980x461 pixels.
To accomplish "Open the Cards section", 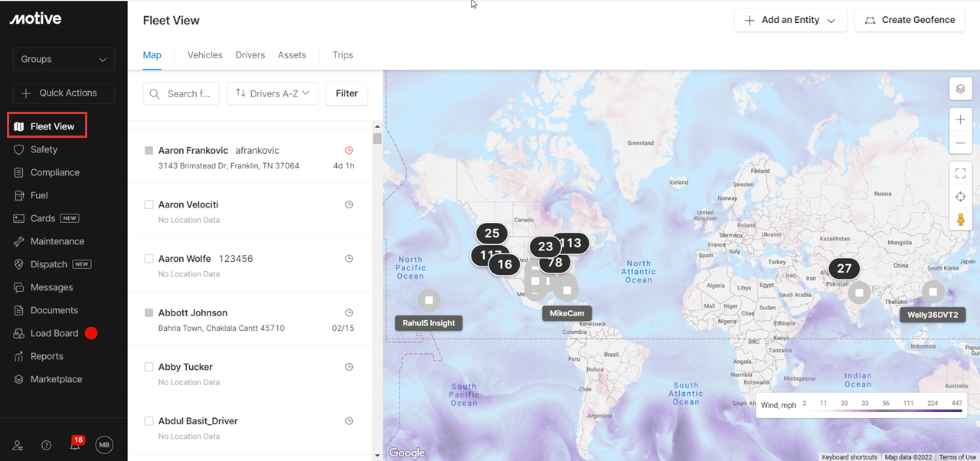I will [x=43, y=218].
